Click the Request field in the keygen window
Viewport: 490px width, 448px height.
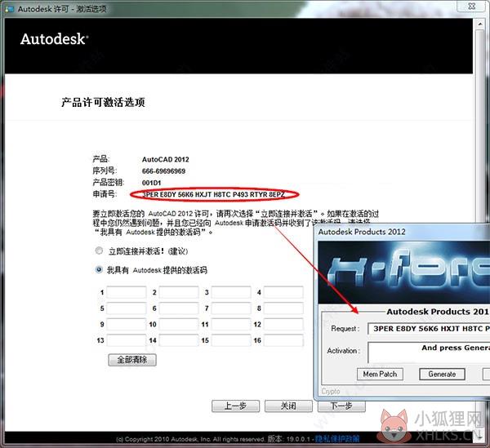click(429, 328)
